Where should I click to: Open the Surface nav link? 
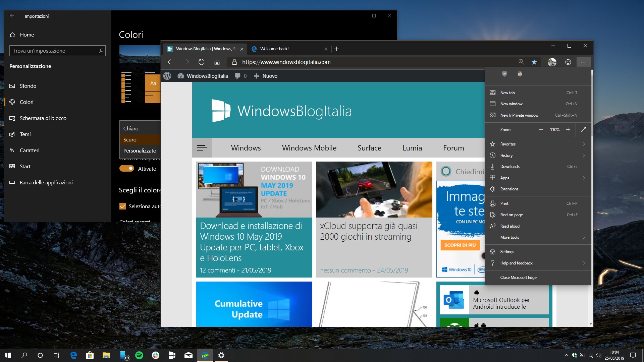pyautogui.click(x=369, y=148)
